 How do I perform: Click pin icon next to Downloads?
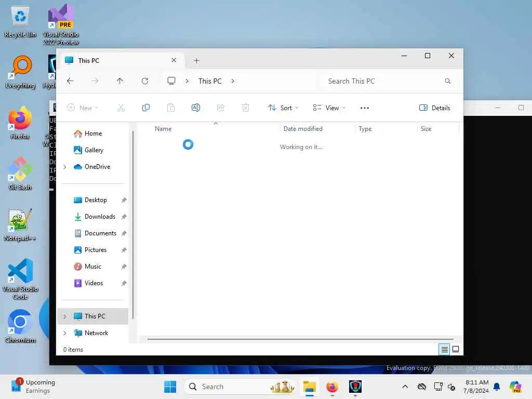click(x=124, y=217)
